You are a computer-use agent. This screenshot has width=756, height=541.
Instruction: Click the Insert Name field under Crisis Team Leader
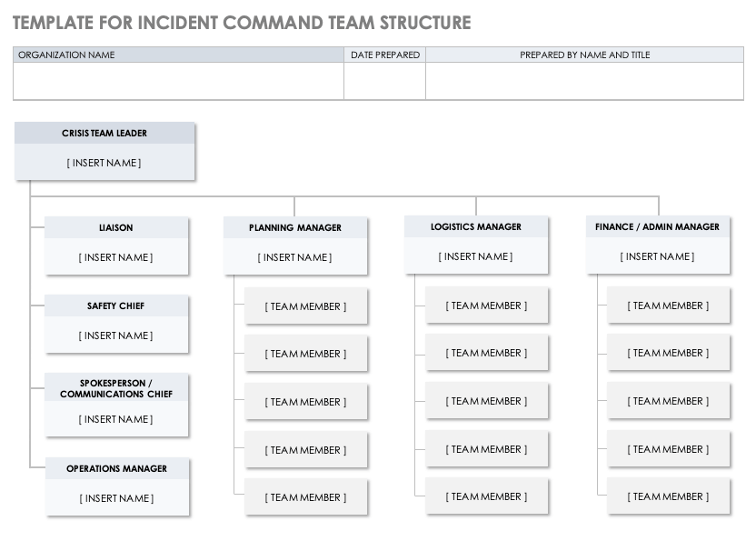(x=104, y=164)
